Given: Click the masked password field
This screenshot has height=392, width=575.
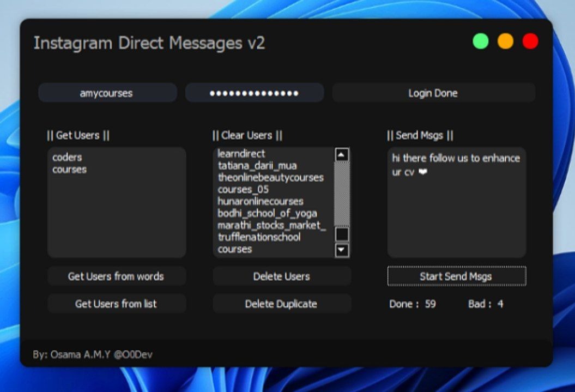Looking at the screenshot, I should click(255, 93).
